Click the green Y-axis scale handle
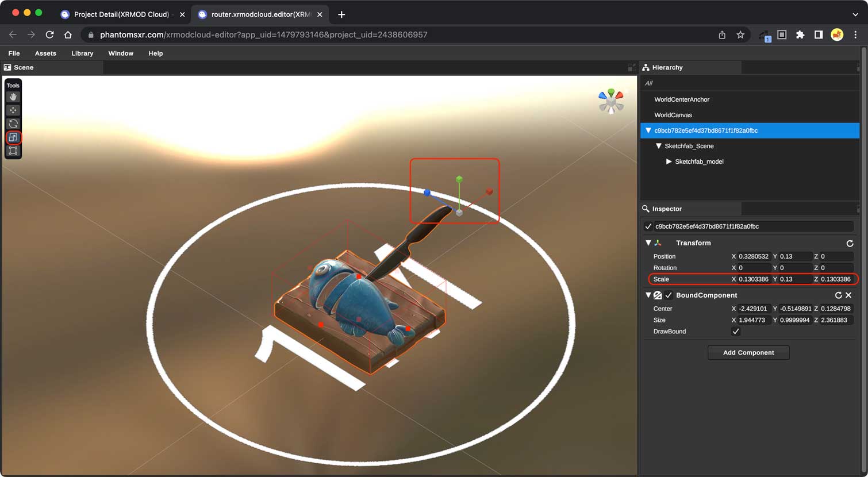Screen dimensions: 868x477 click(x=459, y=179)
